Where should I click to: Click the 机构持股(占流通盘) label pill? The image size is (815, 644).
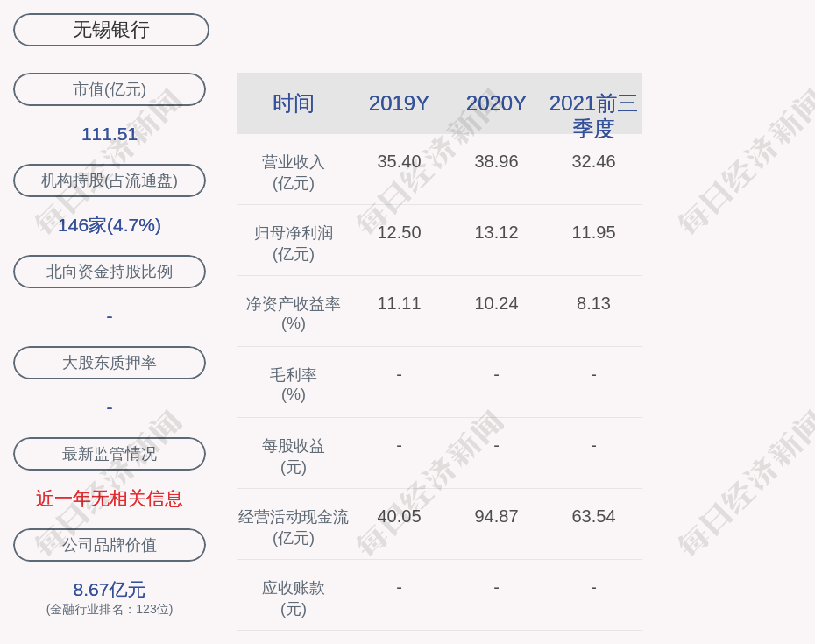(x=110, y=180)
